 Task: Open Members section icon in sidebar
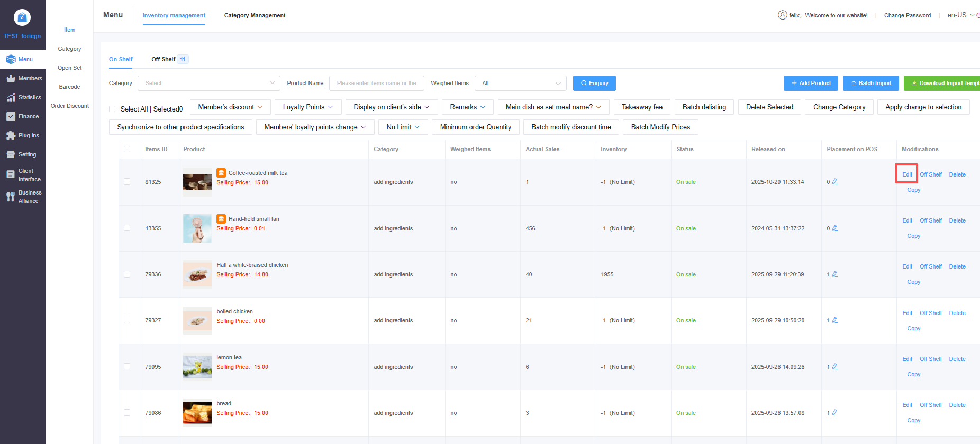11,79
